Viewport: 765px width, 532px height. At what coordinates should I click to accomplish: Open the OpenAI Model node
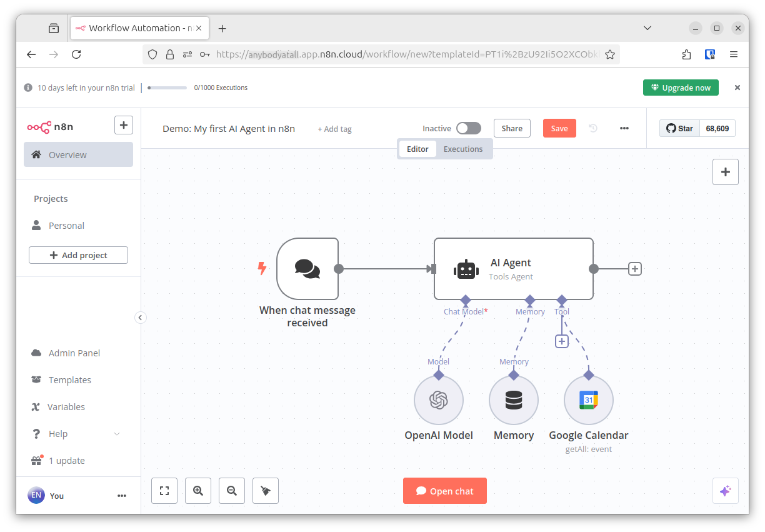coord(439,400)
